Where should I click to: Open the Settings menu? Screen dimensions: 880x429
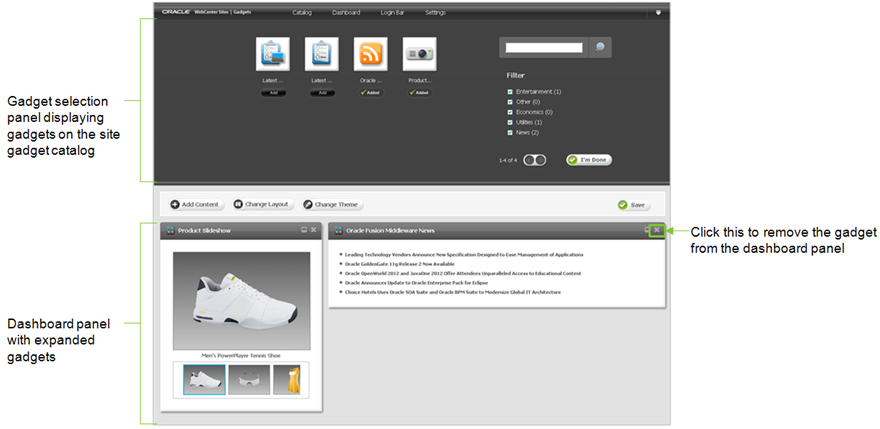point(435,12)
